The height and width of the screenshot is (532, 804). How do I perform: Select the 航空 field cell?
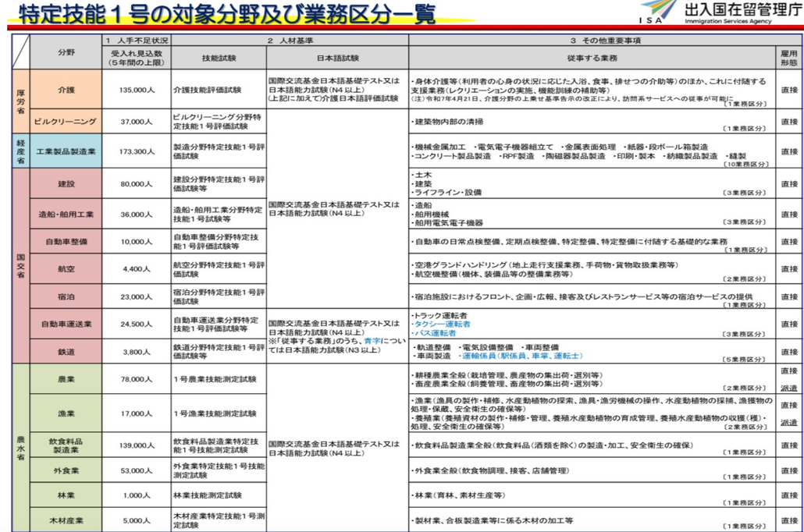pyautogui.click(x=66, y=268)
